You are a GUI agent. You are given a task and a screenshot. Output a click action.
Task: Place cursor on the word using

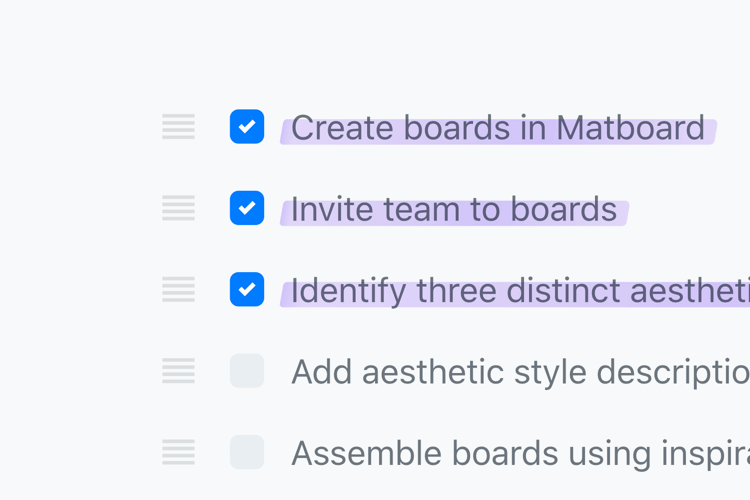610,454
